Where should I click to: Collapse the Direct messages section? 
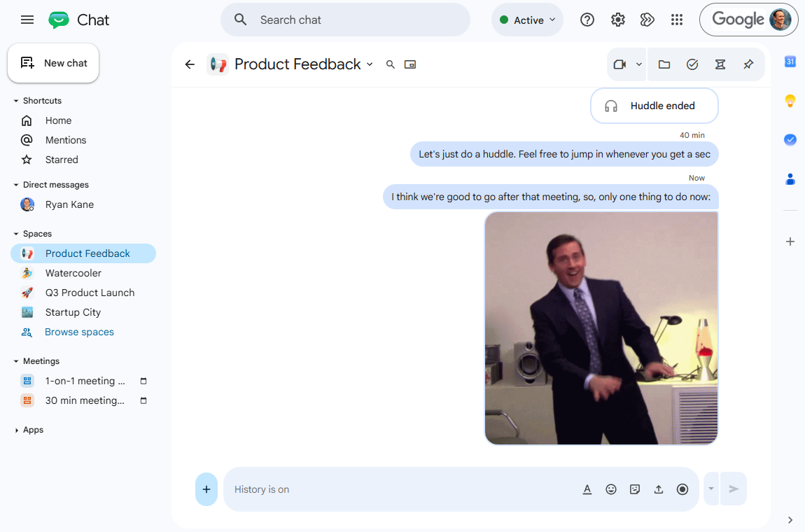pyautogui.click(x=16, y=185)
